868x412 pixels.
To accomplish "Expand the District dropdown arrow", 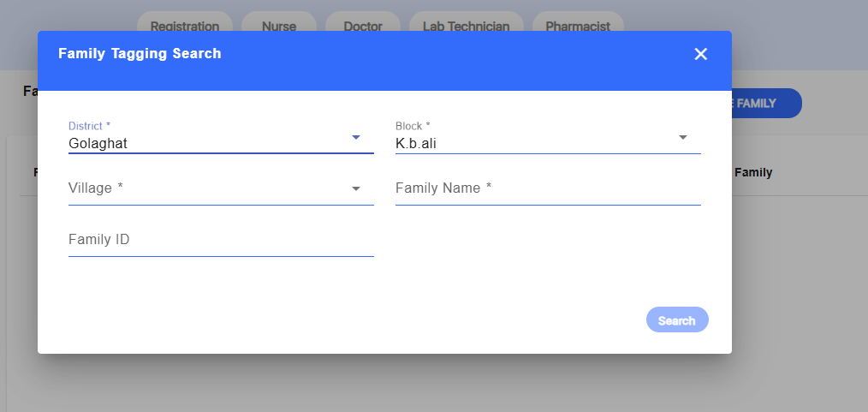I will click(356, 137).
